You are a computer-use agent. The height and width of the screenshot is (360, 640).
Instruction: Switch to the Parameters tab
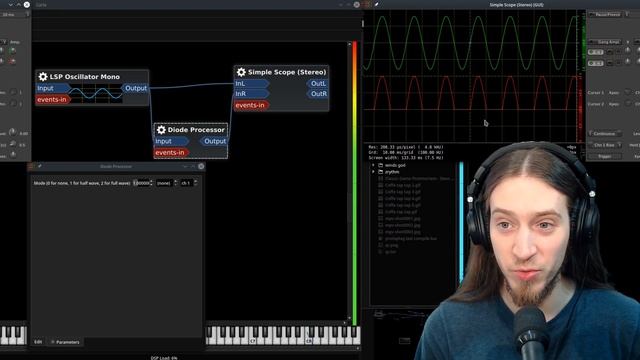click(65, 342)
